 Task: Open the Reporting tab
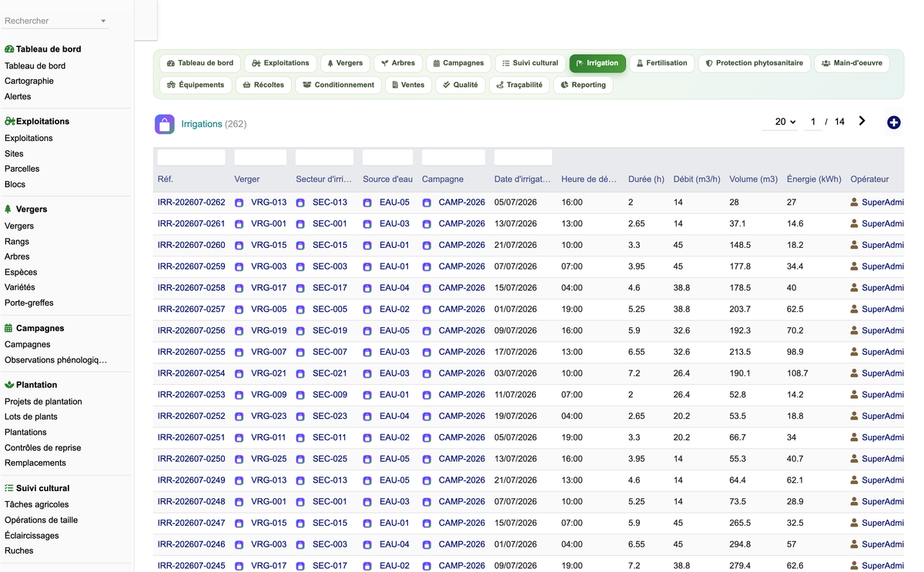pos(583,85)
